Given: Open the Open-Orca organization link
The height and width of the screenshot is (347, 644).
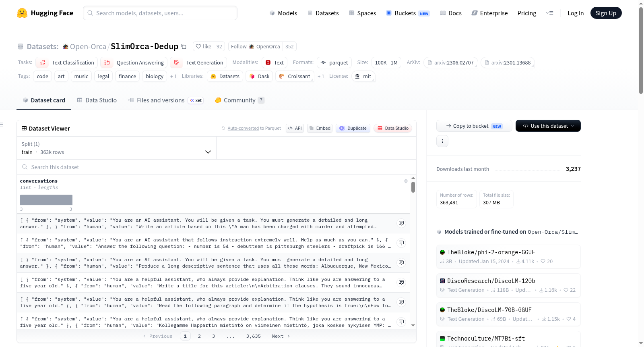Looking at the screenshot, I should [x=88, y=47].
